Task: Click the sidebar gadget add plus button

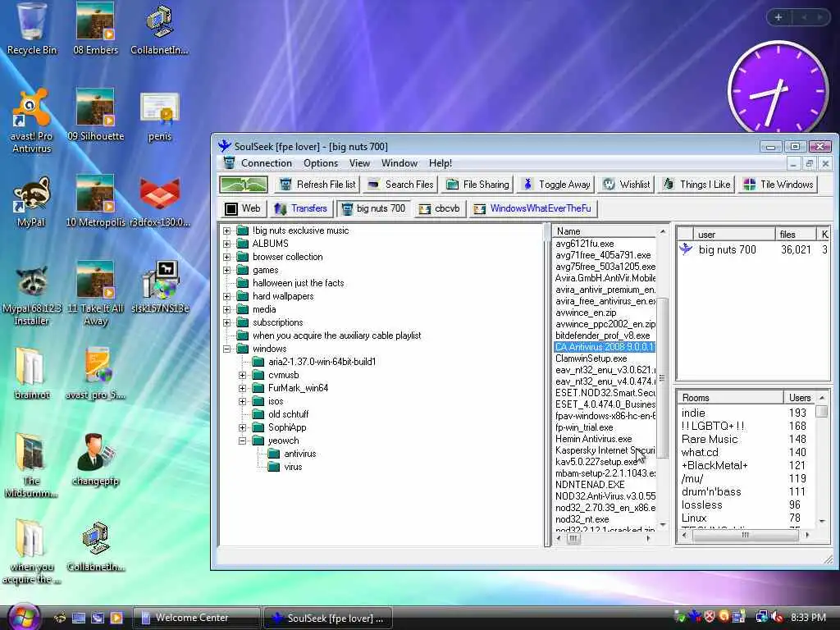Action: pyautogui.click(x=778, y=17)
